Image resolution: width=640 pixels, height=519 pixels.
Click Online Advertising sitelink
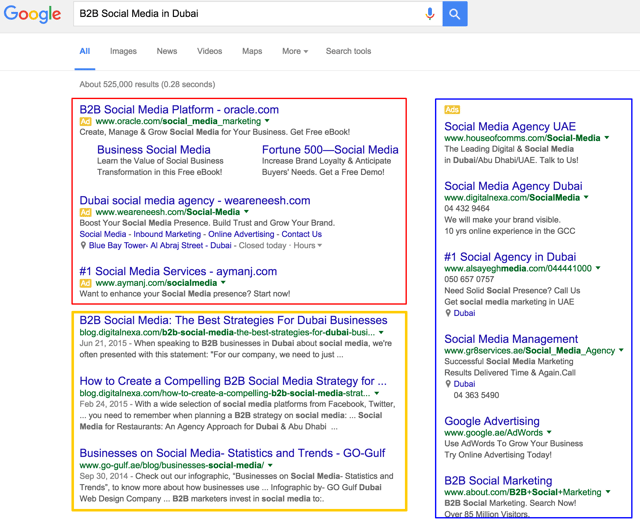(241, 234)
